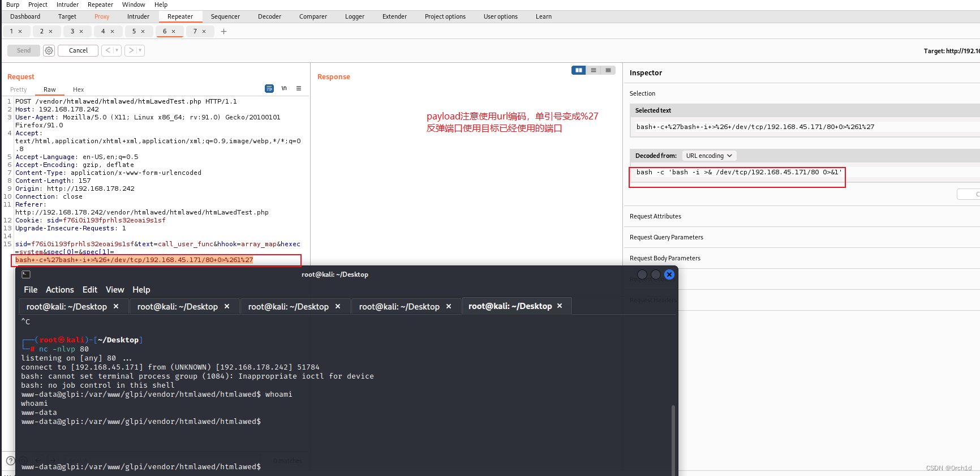Click the selected text value in Inspector
This screenshot has width=980, height=476.
point(755,127)
